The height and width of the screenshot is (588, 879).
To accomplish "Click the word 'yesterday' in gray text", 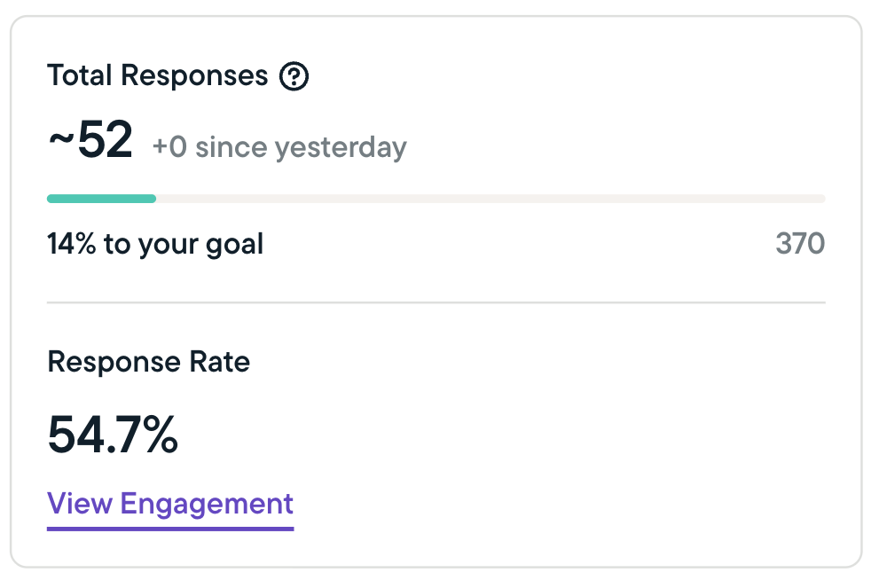I will (x=353, y=146).
